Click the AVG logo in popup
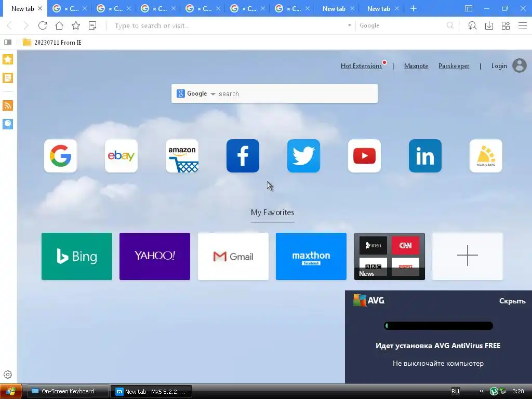The width and height of the screenshot is (532, 399). [369, 300]
